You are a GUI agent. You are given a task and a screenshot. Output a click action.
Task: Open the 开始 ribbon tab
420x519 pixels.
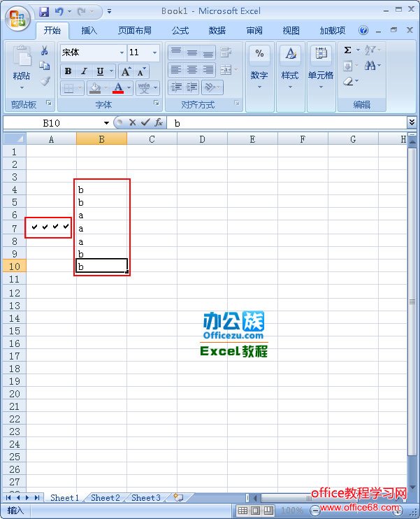(52, 31)
